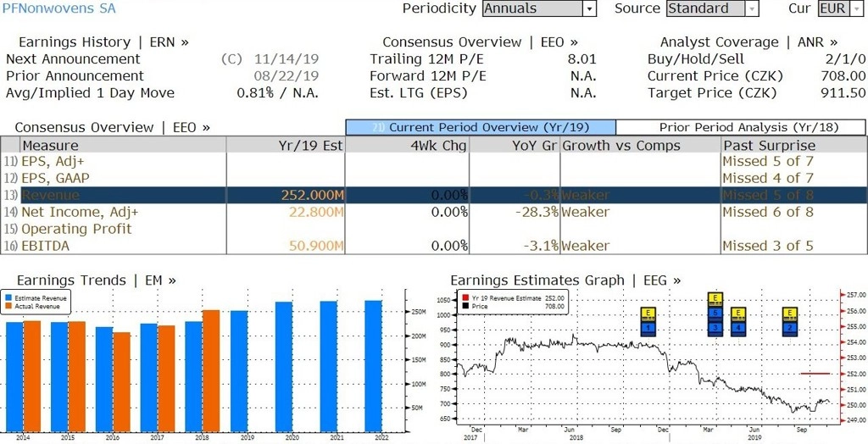Click the 252.000M revenue estimate value
This screenshot has height=444, width=868.
click(312, 196)
